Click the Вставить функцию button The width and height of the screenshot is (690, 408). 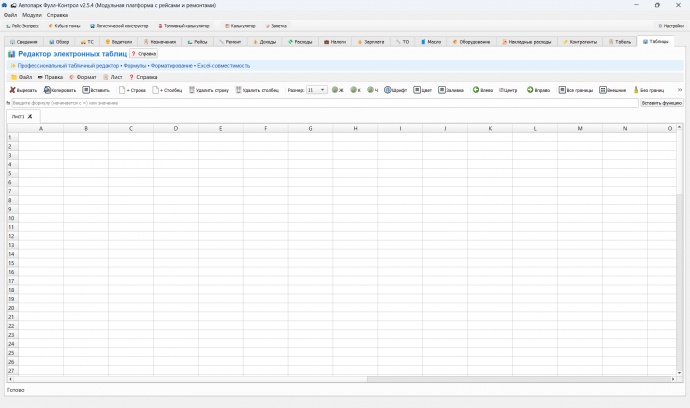click(x=661, y=103)
